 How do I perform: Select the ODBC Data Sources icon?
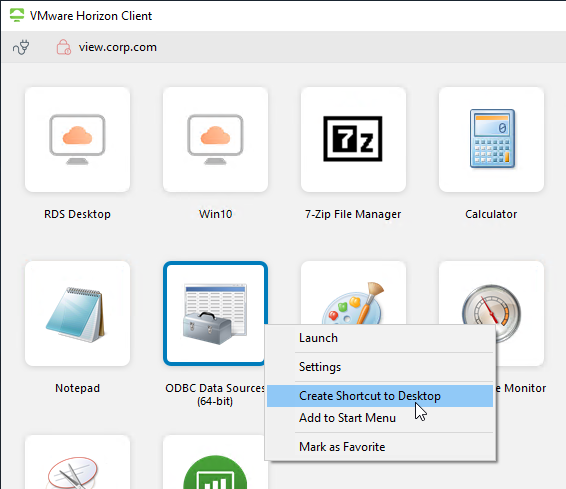(215, 313)
